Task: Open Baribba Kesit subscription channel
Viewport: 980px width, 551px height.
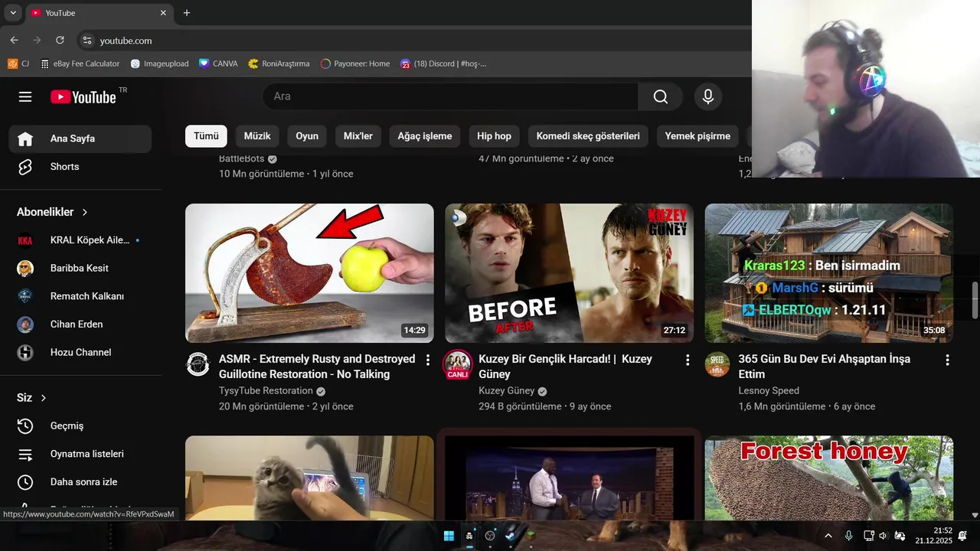Action: (80, 268)
